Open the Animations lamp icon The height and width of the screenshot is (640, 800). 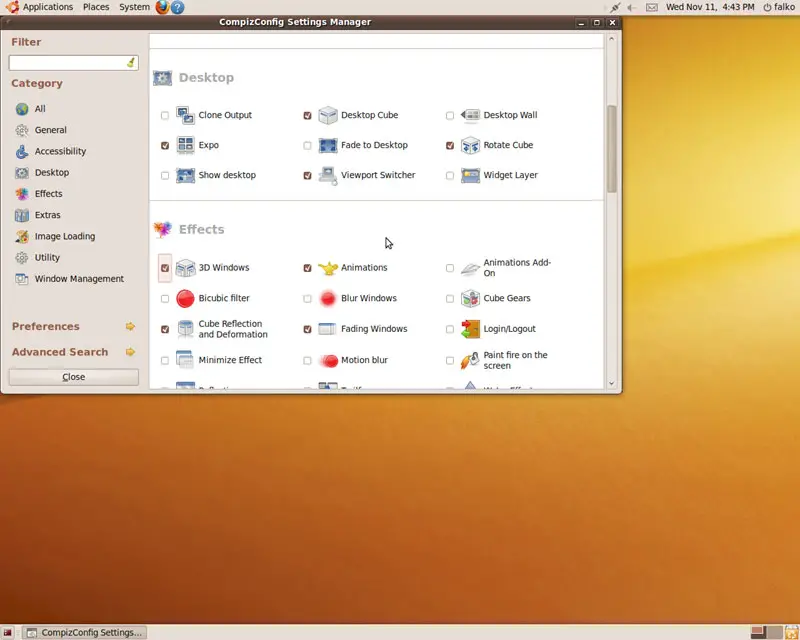tap(328, 268)
